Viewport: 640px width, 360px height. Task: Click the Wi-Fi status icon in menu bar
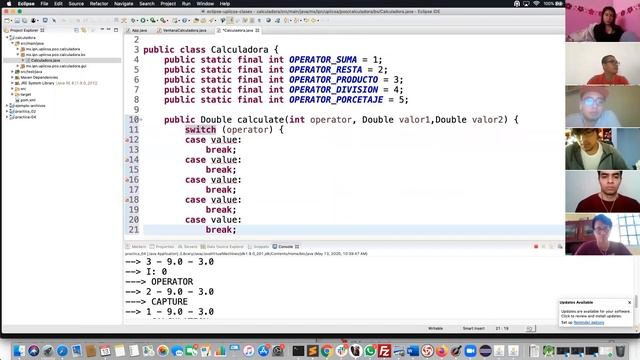tap(536, 3)
